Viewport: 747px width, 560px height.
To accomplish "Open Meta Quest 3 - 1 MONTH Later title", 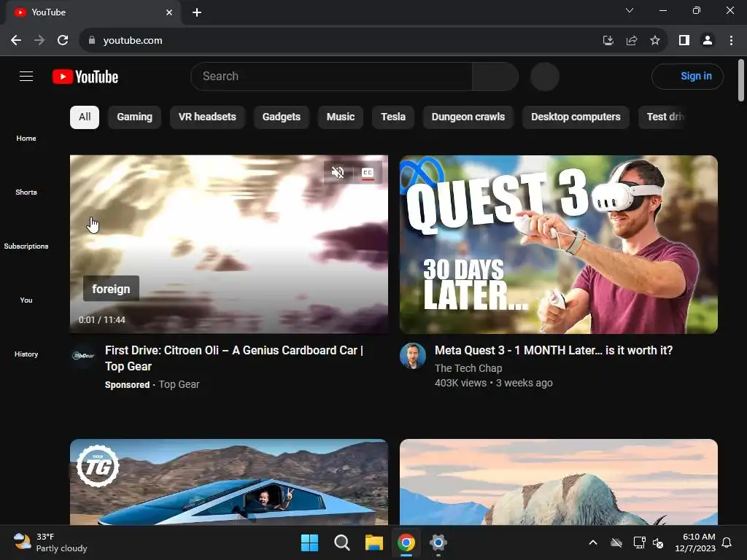I will [x=554, y=351].
